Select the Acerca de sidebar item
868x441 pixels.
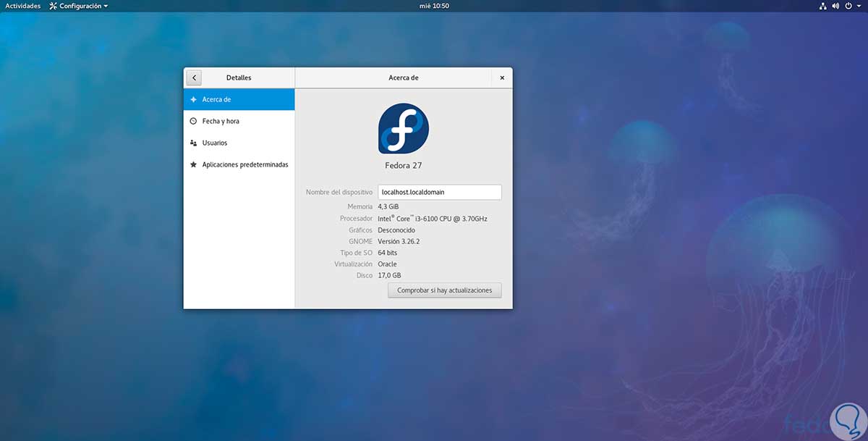click(239, 99)
